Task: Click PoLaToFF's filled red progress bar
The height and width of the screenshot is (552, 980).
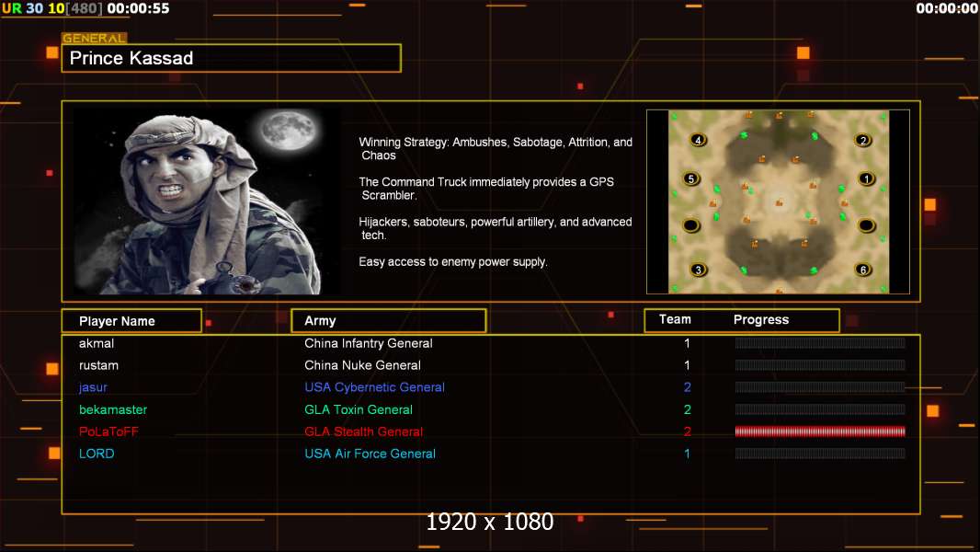Action: click(x=820, y=431)
